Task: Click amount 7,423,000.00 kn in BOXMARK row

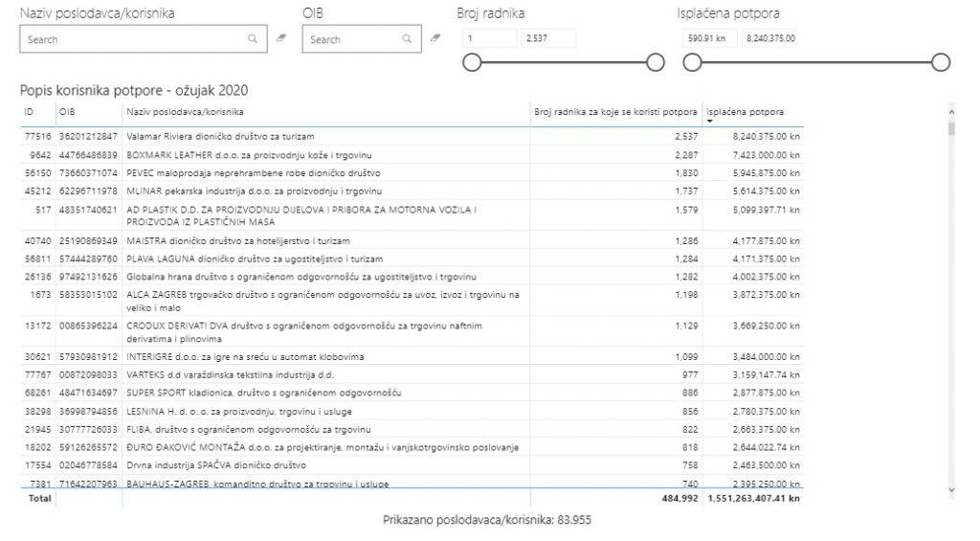Action: 767,155
